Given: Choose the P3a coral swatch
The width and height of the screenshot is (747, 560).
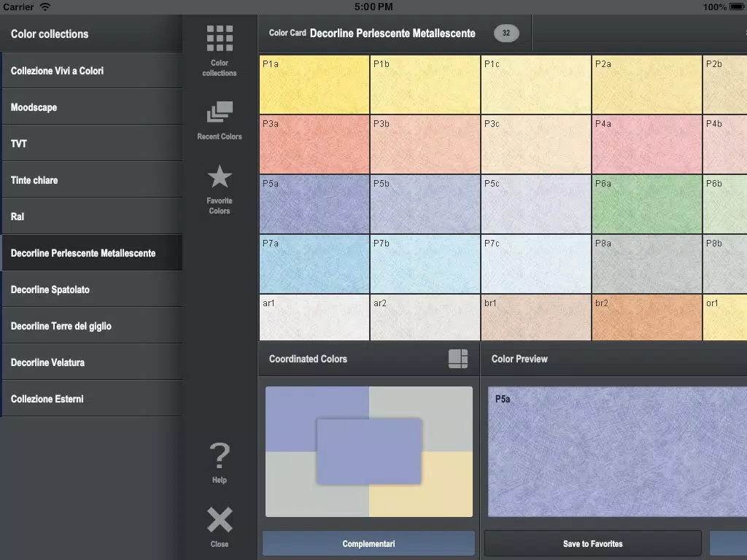Looking at the screenshot, I should (314, 144).
